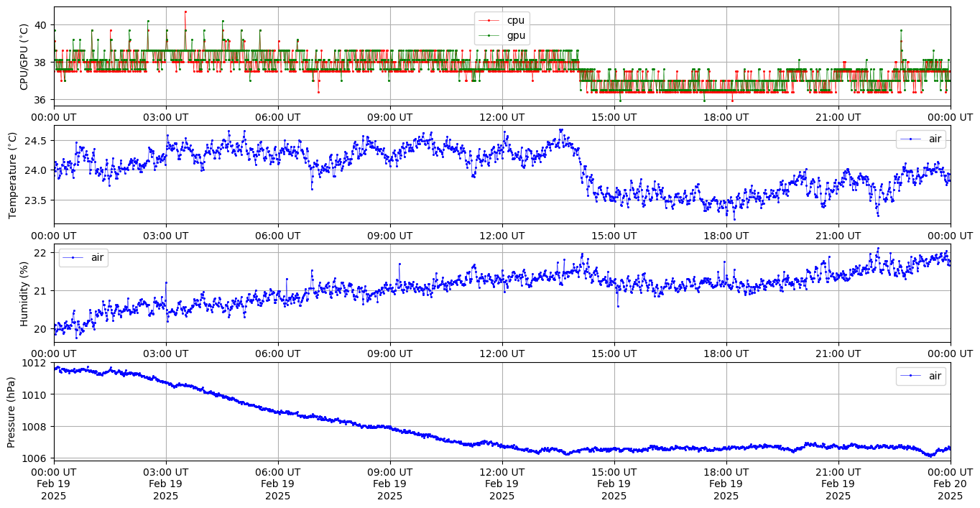Select the 'cpu' legend text label

click(516, 21)
